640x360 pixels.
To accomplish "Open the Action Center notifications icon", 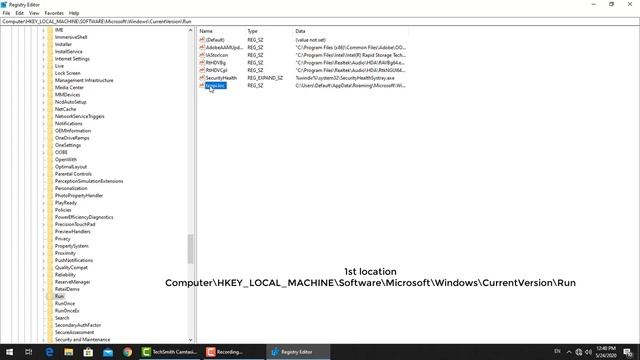I will [628, 352].
